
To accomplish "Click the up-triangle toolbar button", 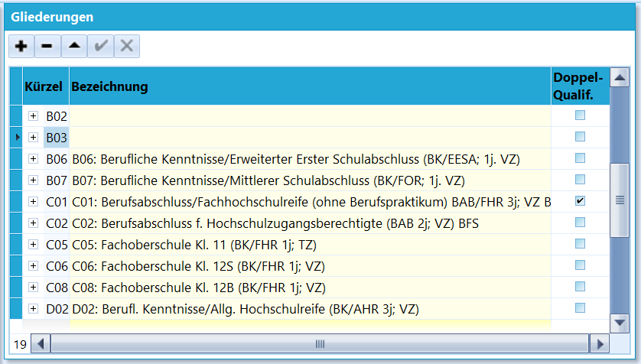I will click(74, 46).
